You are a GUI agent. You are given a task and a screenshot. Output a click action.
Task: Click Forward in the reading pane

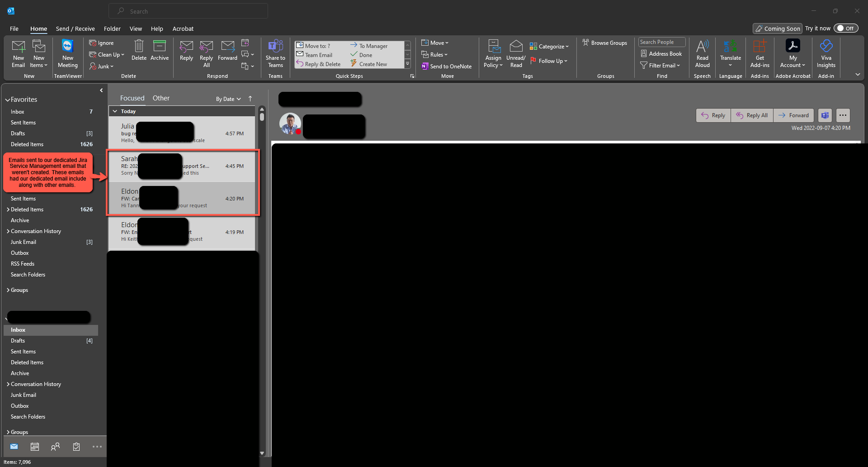[x=793, y=115]
